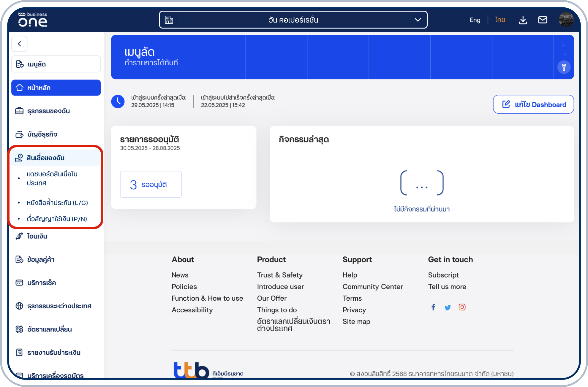Click the แก้ไข Dashboard button
The image size is (588, 387).
pos(533,104)
